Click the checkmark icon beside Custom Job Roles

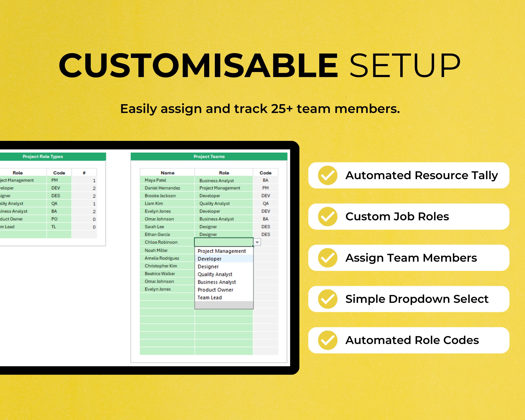(328, 217)
